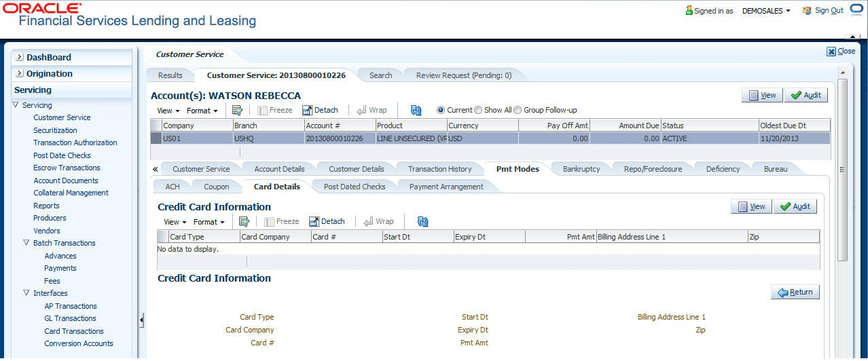Switch to the Results tab
Screen dimensions: 868x361
point(170,75)
